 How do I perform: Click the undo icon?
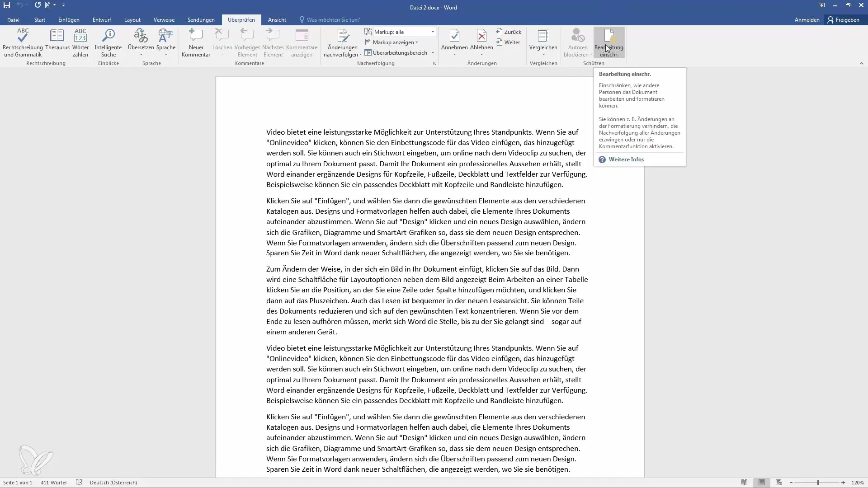[x=20, y=5]
